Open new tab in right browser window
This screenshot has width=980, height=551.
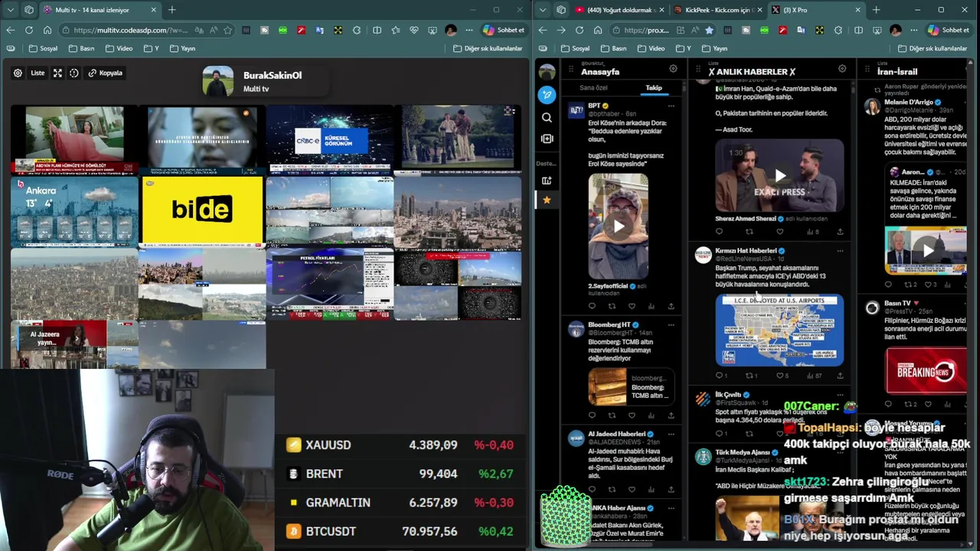(x=876, y=10)
